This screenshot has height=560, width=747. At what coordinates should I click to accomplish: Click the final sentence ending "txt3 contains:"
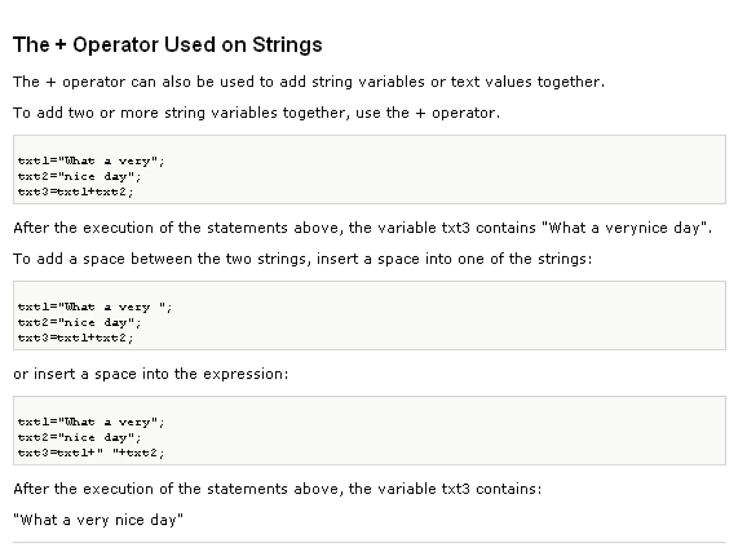pyautogui.click(x=277, y=489)
